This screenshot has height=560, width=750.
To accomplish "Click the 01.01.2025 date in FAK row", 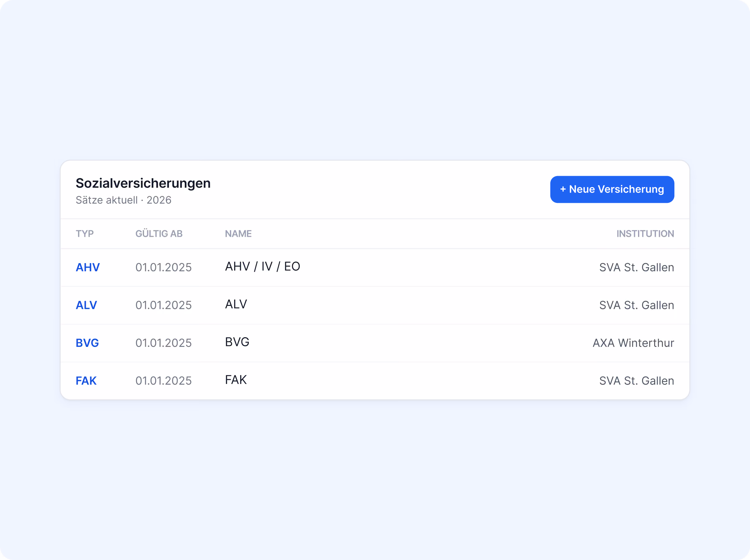I will tap(164, 381).
